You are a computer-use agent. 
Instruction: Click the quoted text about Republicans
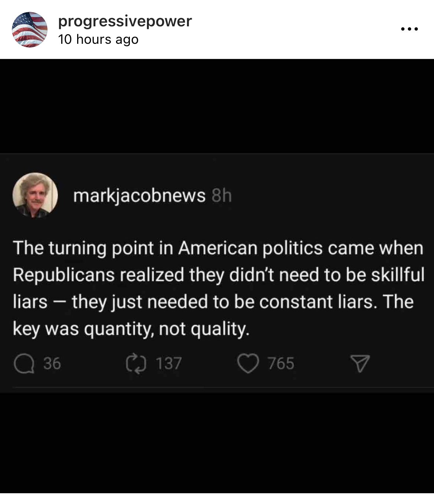pos(218,288)
